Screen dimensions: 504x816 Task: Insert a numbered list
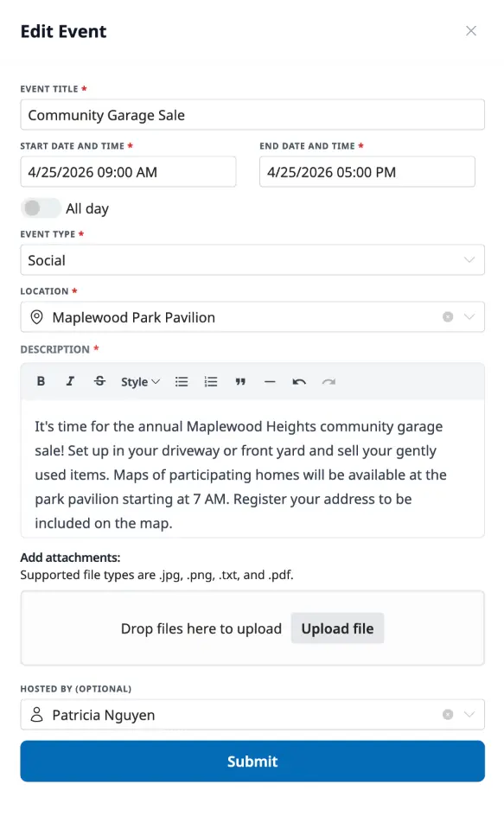[211, 381]
